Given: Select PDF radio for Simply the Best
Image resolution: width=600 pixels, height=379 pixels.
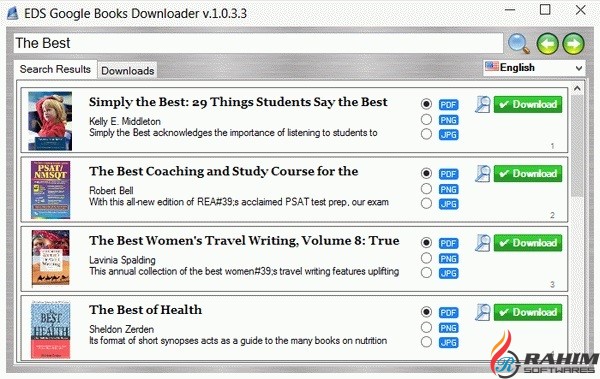Looking at the screenshot, I should pos(426,104).
